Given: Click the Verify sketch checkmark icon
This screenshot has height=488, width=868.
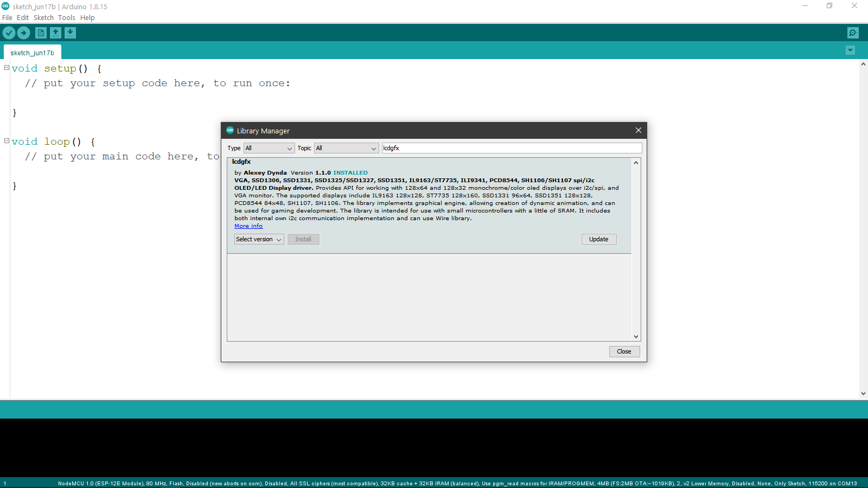Looking at the screenshot, I should coord(9,33).
